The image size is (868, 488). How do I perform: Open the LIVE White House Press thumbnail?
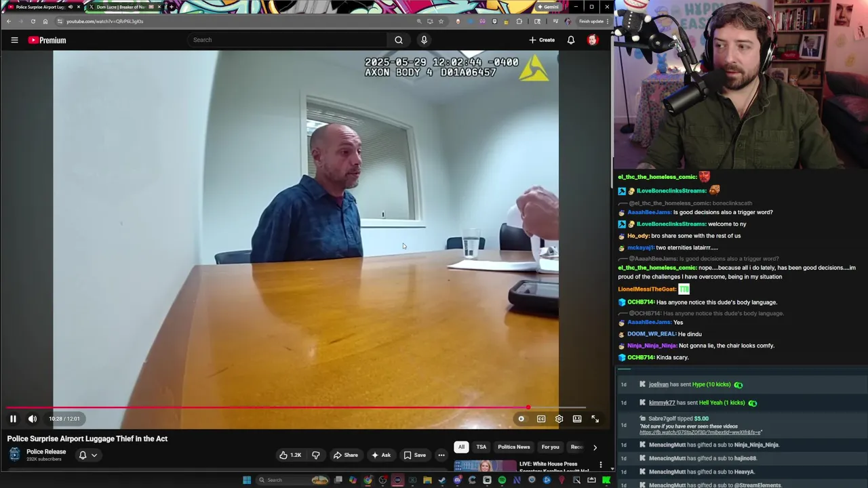pyautogui.click(x=485, y=466)
